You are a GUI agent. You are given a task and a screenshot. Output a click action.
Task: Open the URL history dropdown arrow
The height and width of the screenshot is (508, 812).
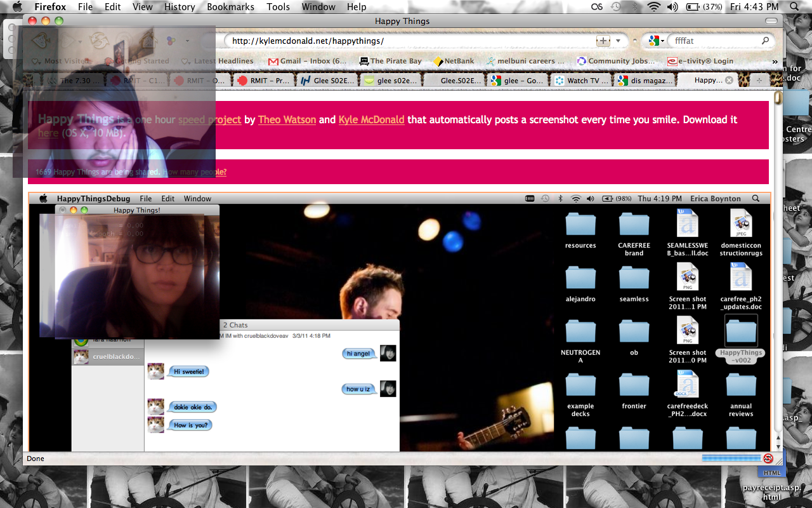[619, 41]
